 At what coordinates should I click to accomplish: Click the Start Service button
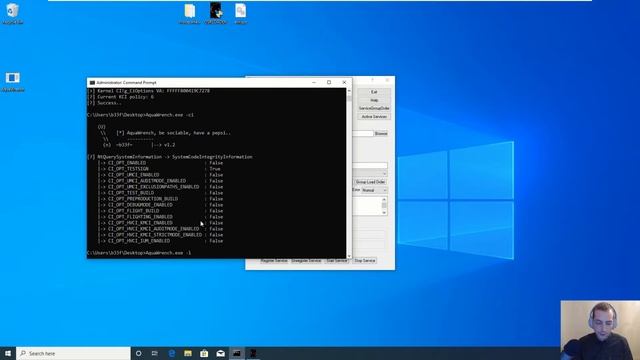click(337, 260)
